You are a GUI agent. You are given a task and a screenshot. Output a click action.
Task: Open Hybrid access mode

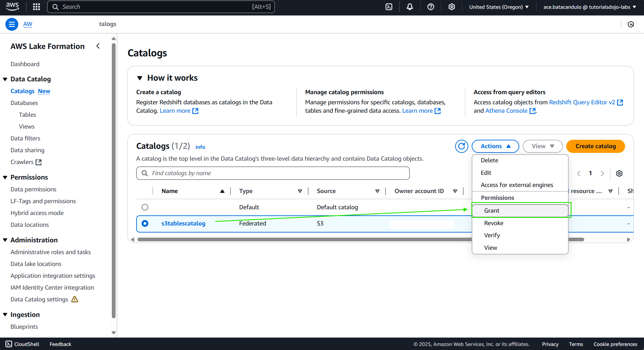(x=37, y=213)
